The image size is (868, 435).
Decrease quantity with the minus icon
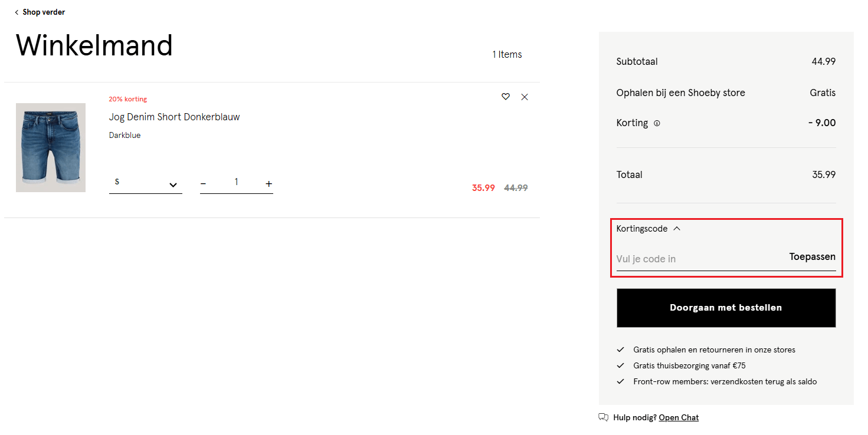pos(204,184)
